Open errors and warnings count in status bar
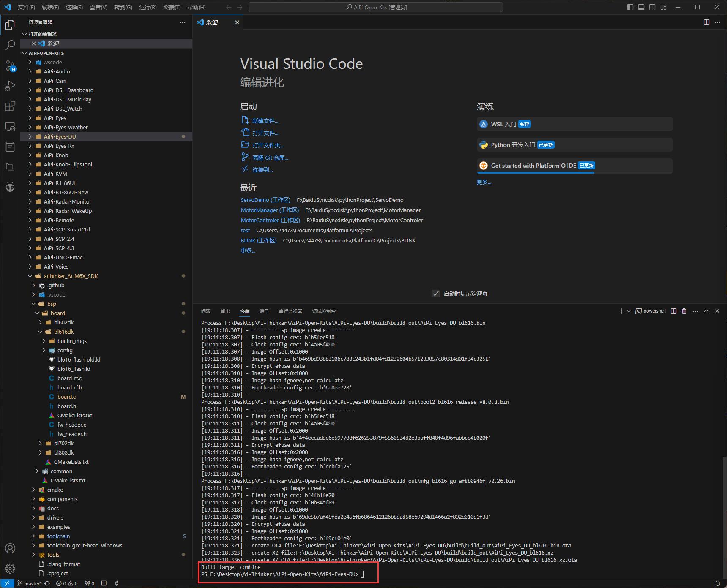The height and width of the screenshot is (588, 727). (67, 583)
